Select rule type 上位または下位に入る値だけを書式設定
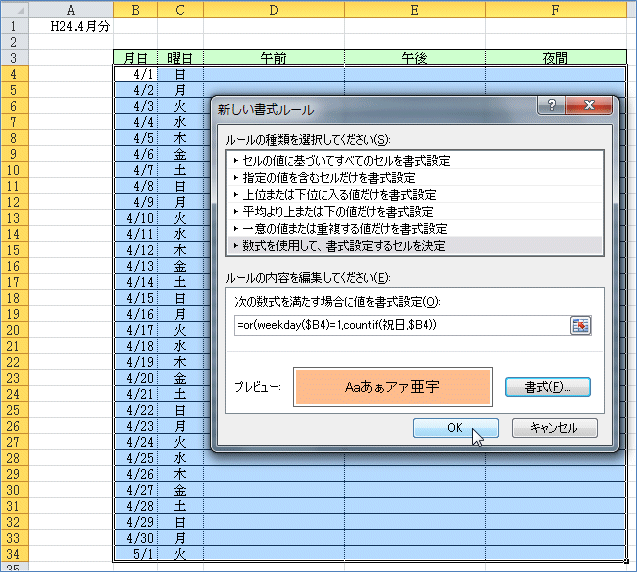637x572 pixels. 415,195
